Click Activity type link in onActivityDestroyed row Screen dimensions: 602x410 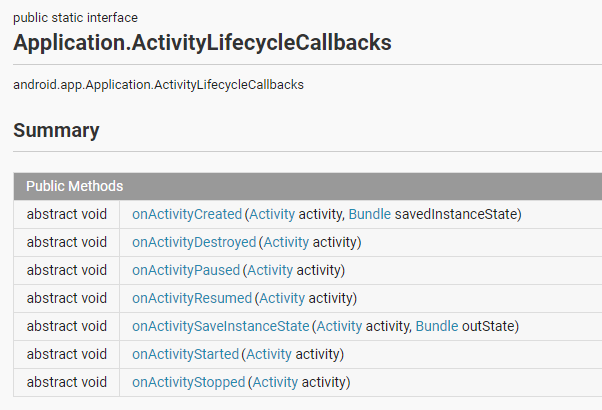click(x=286, y=242)
